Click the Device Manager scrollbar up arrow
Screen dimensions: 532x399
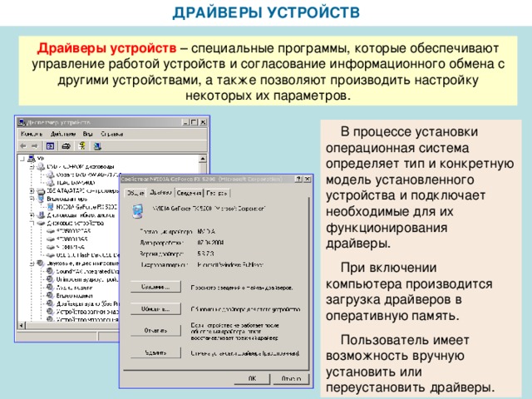(x=203, y=159)
